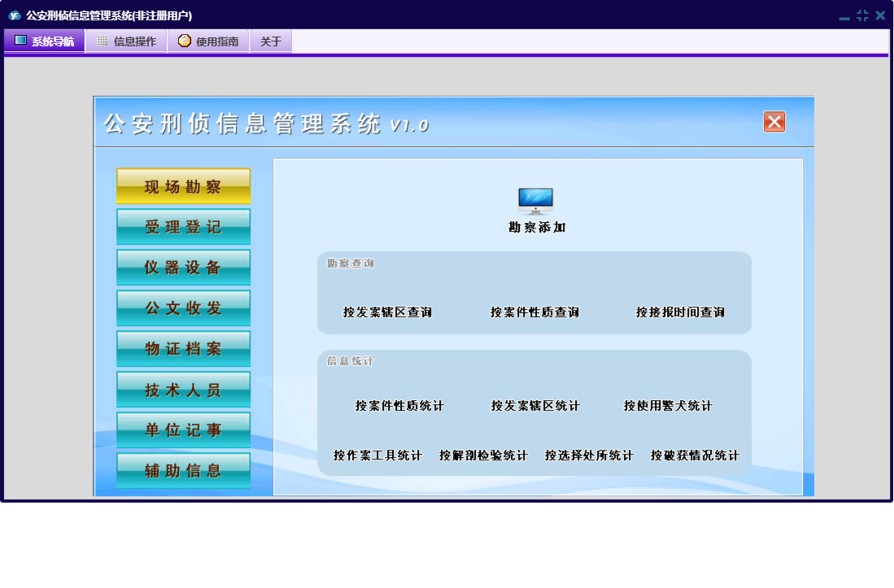
Task: Select the 关于 menu item
Action: click(x=271, y=41)
